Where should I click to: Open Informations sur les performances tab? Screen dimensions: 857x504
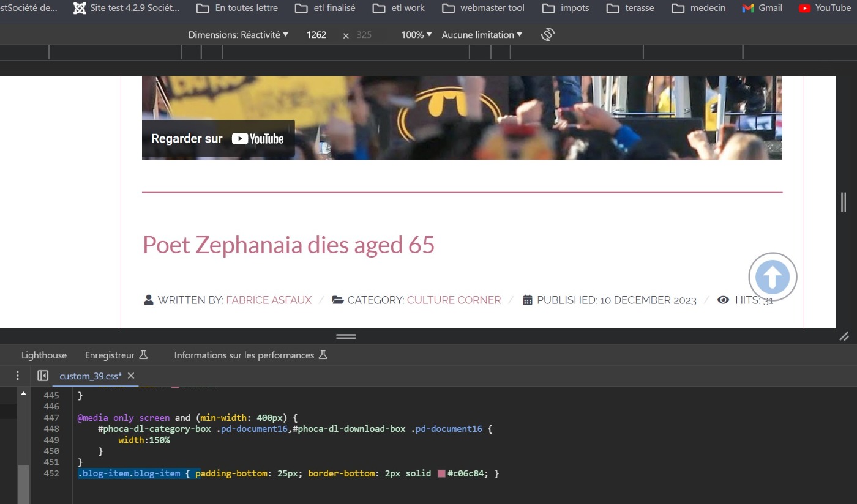pyautogui.click(x=250, y=355)
